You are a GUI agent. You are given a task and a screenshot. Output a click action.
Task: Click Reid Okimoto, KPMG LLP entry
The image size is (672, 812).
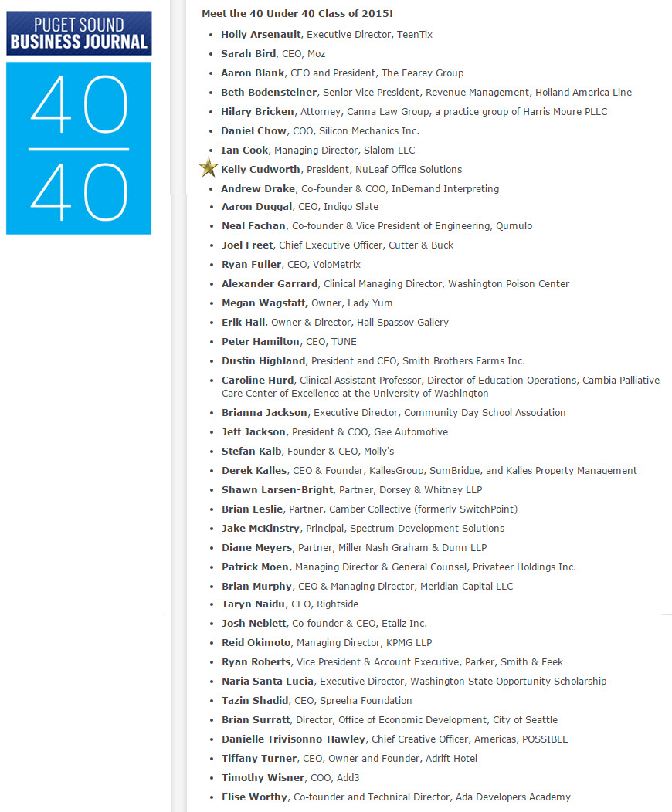pyautogui.click(x=327, y=643)
